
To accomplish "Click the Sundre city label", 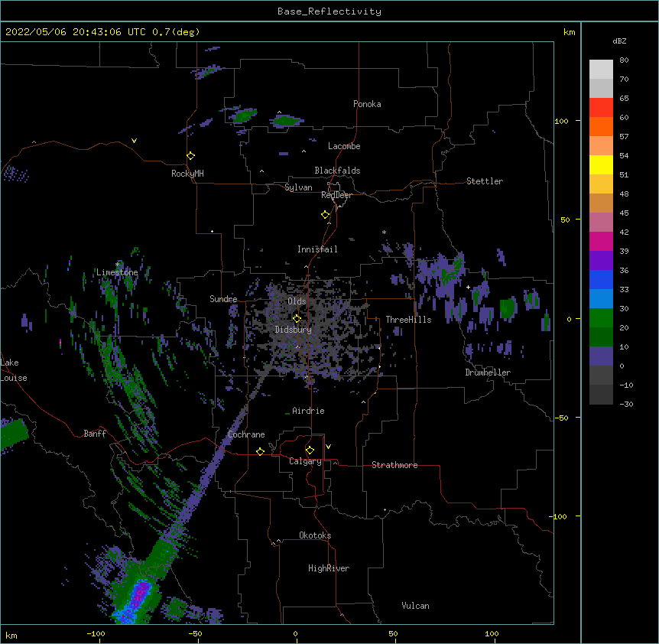I will (223, 299).
